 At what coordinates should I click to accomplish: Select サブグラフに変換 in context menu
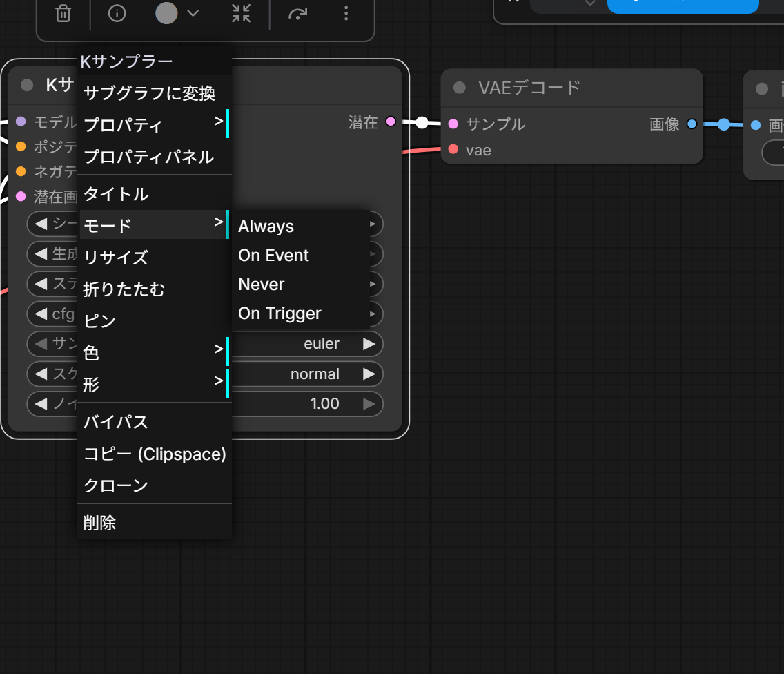tap(155, 93)
